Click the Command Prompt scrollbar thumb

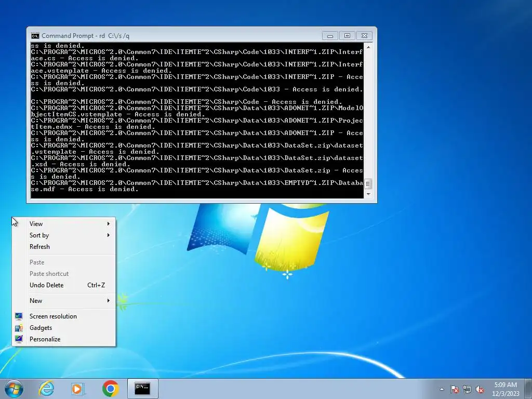(368, 184)
